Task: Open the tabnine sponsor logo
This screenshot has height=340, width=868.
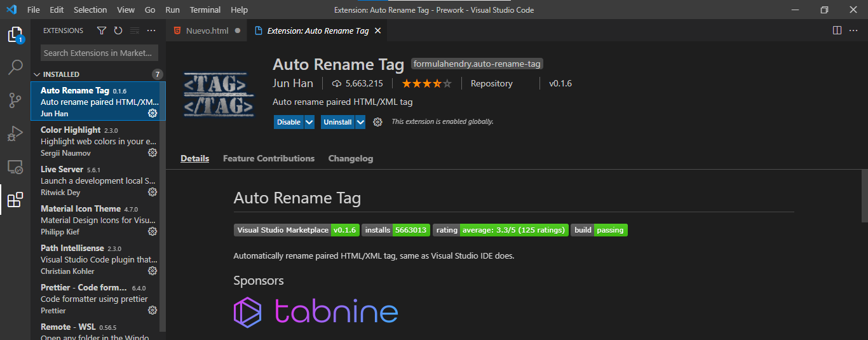Action: [316, 312]
